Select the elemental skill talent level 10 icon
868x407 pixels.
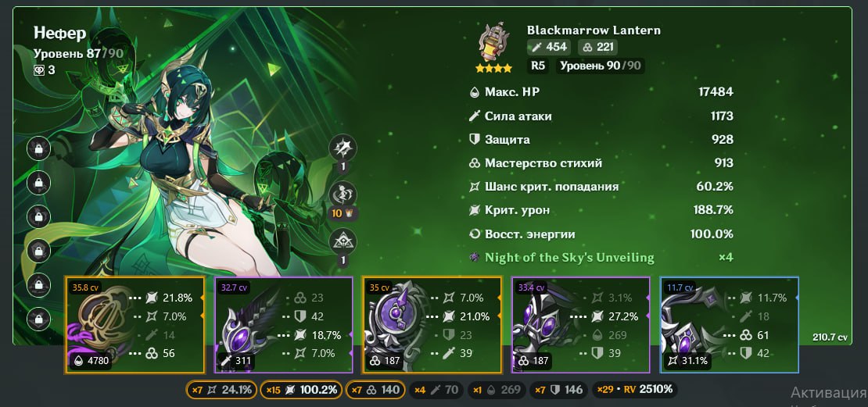pos(343,195)
